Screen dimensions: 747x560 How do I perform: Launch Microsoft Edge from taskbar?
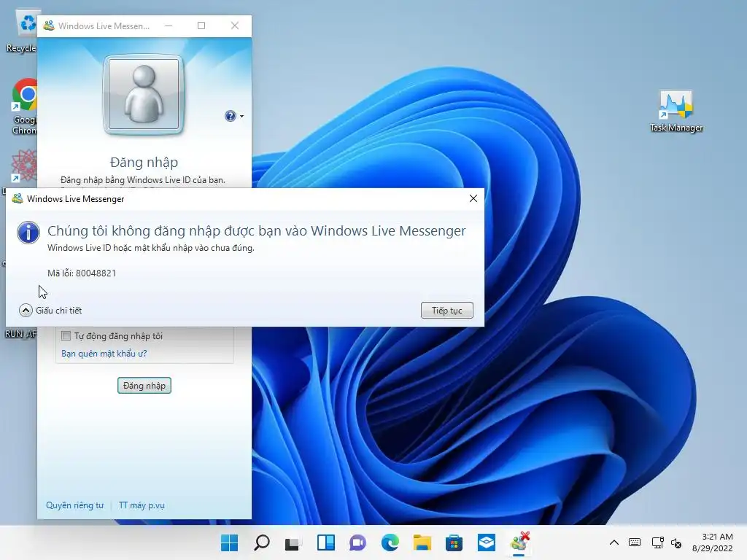[x=390, y=542]
